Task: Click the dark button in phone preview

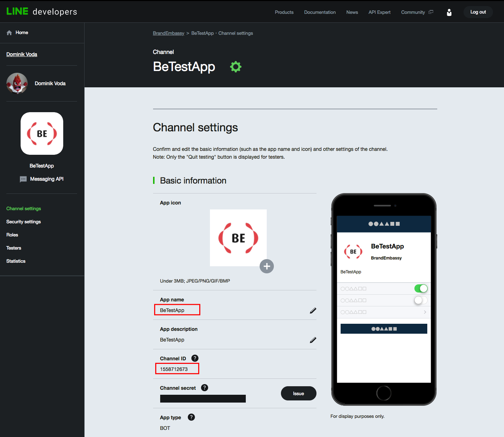Action: coord(384,329)
